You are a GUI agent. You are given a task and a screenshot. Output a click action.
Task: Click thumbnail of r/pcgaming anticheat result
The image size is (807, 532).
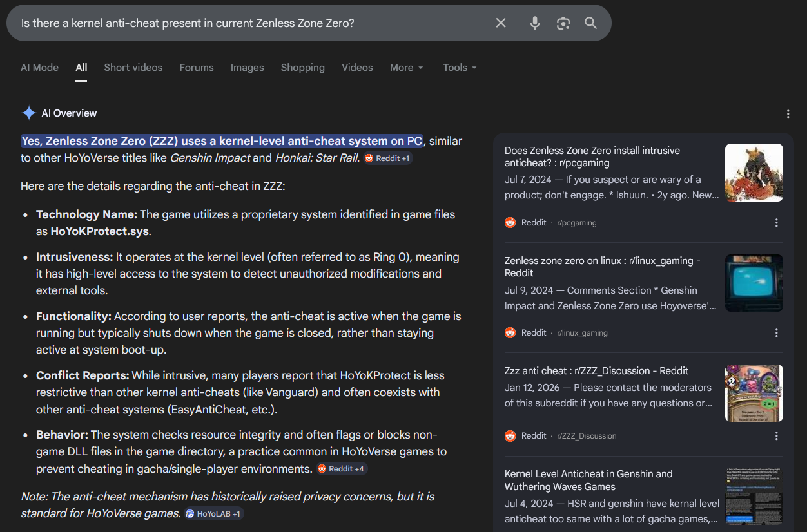pyautogui.click(x=754, y=173)
